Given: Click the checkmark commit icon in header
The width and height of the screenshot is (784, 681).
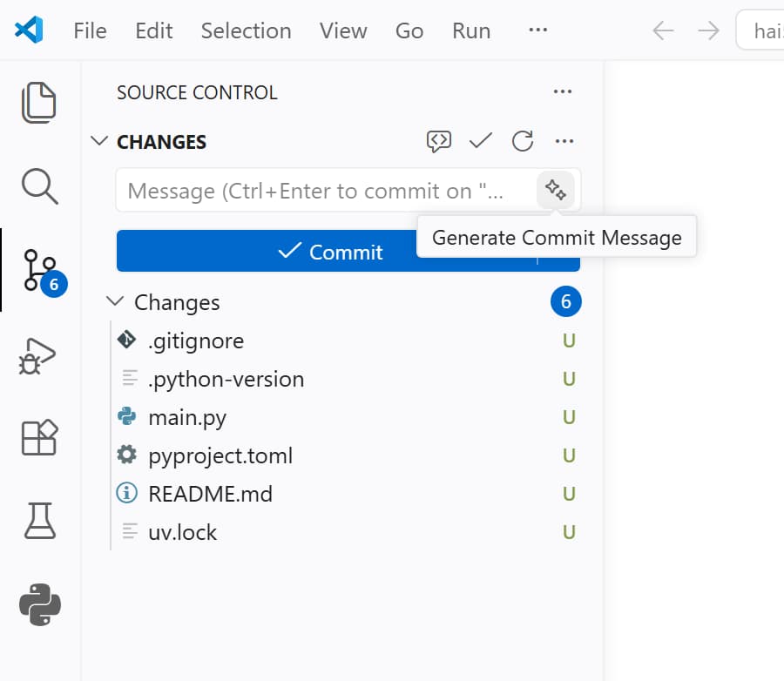Looking at the screenshot, I should tap(481, 141).
